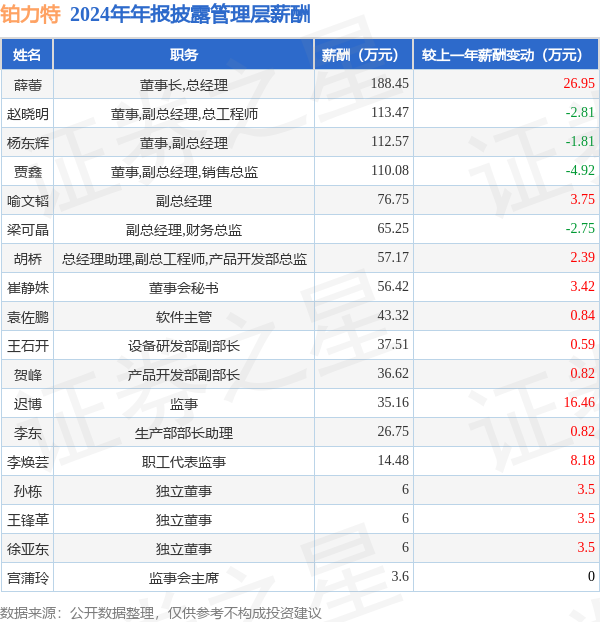Viewport: 600px width, 622px height.
Task: Click change value 0.59
Action: (x=583, y=344)
